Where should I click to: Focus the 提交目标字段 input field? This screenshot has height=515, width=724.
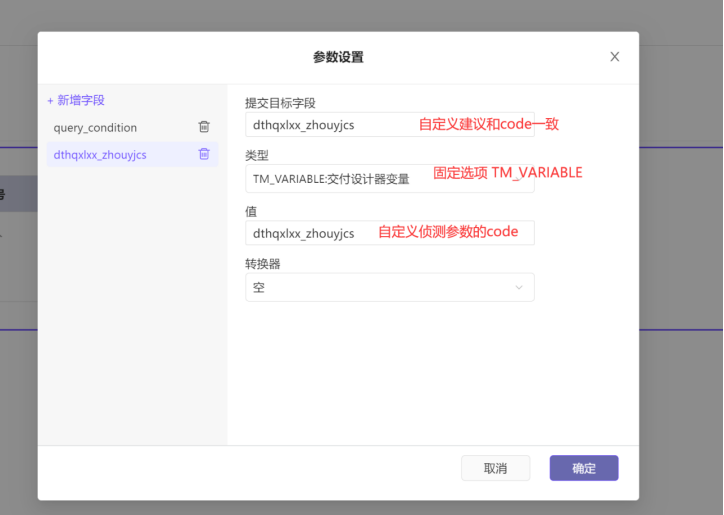click(390, 125)
